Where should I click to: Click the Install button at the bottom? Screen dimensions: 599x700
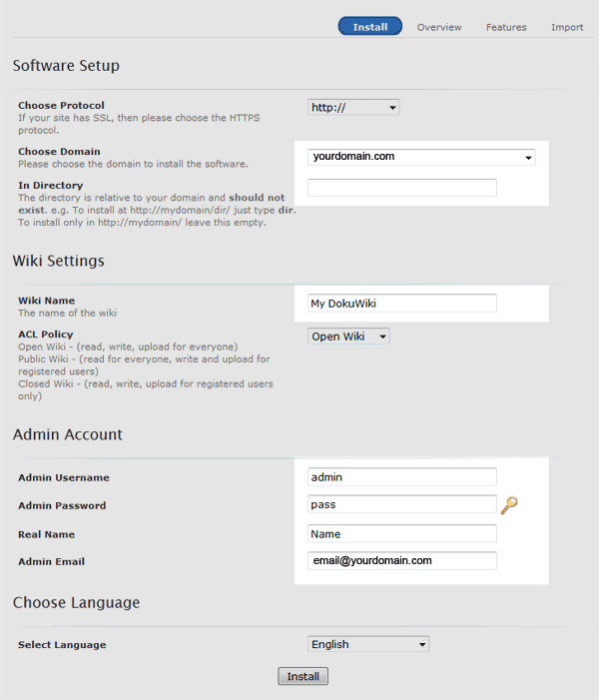click(x=303, y=676)
